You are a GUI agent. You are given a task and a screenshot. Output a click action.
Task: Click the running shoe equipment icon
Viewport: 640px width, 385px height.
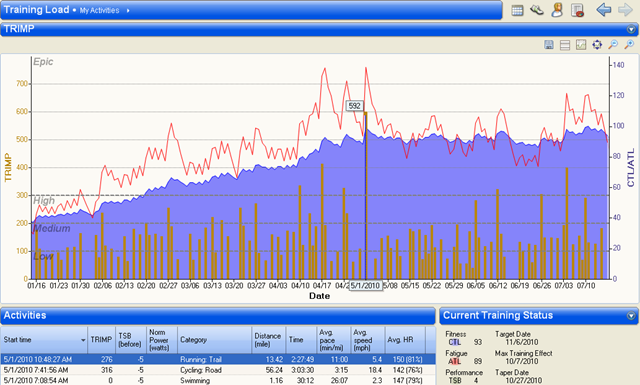click(x=537, y=10)
